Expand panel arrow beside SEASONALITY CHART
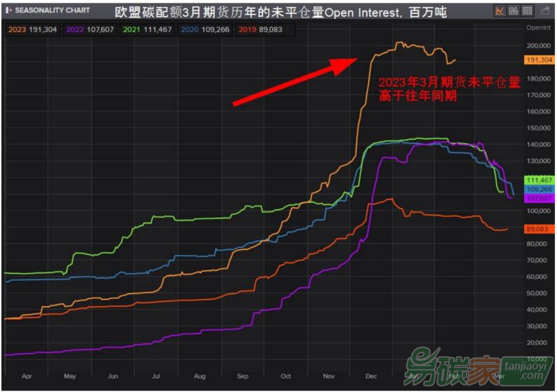The height and width of the screenshot is (392, 557). coord(8,10)
